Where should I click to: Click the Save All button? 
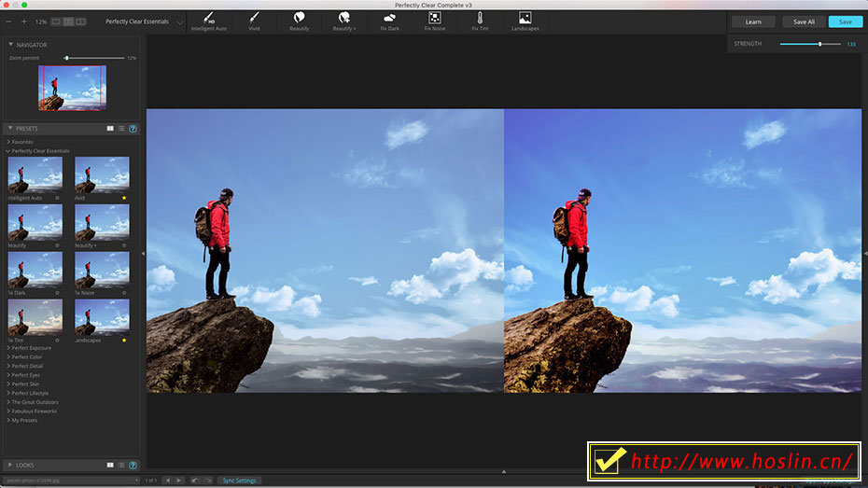click(x=804, y=21)
